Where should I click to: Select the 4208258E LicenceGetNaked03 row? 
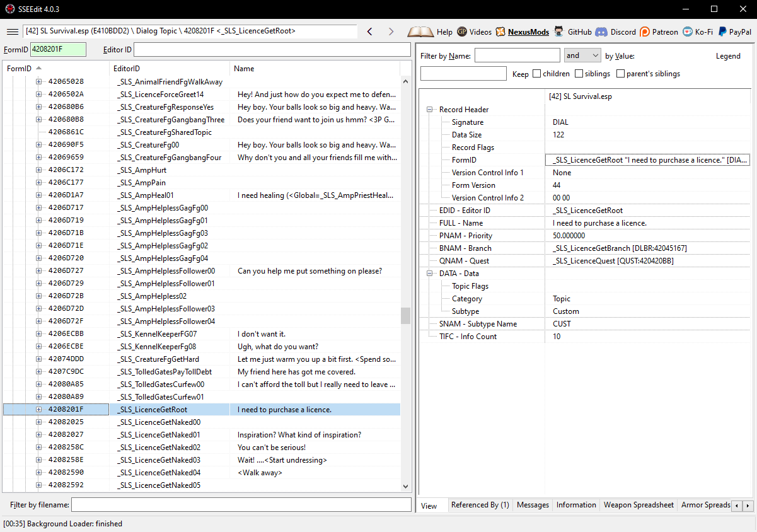[x=202, y=460]
